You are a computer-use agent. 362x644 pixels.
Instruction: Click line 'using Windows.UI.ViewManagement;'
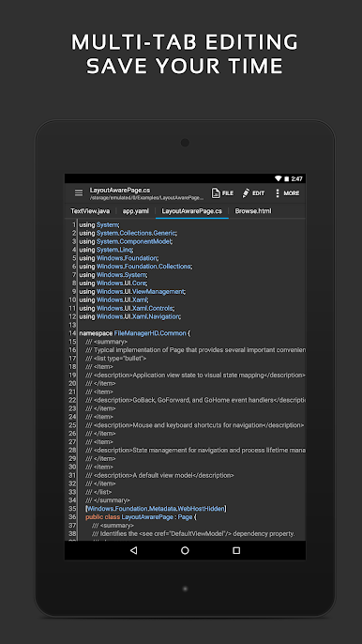(x=132, y=291)
